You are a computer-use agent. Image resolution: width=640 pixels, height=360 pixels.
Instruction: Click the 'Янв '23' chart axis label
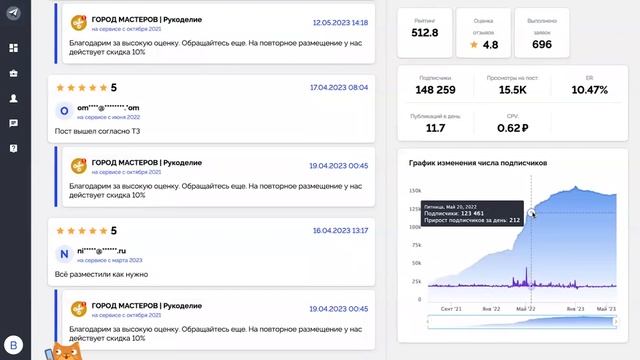click(x=576, y=309)
